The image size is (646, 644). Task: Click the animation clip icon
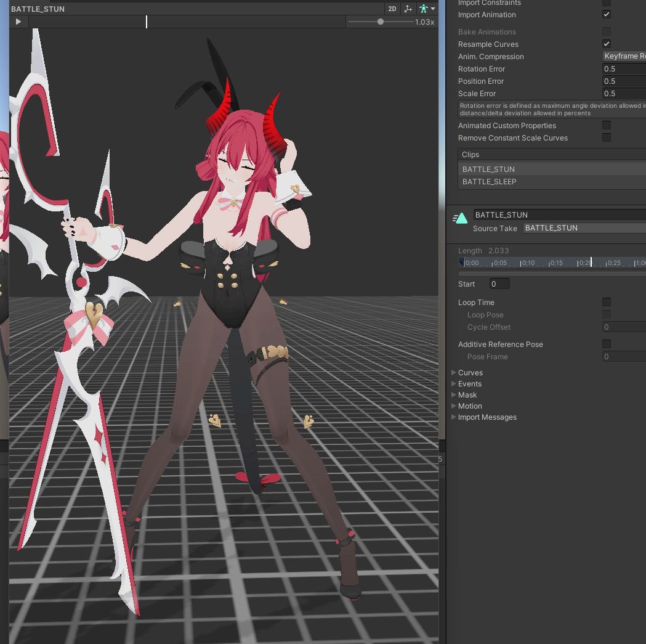[x=460, y=218]
